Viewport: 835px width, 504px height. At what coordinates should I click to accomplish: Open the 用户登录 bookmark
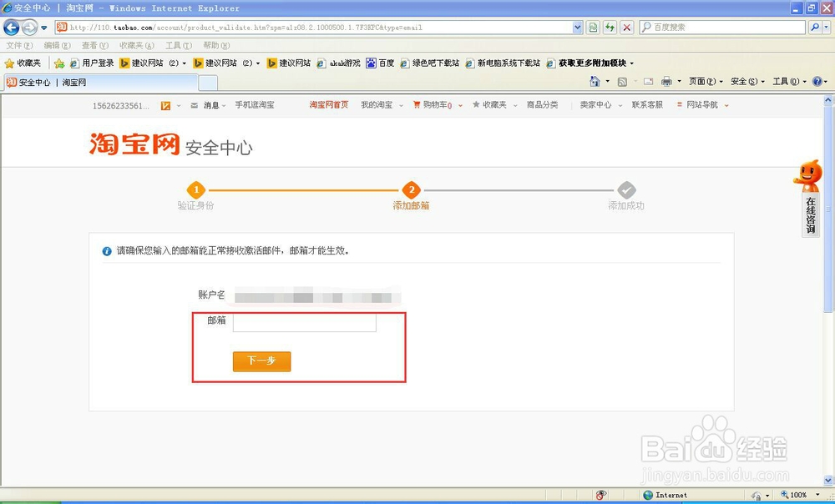[x=92, y=63]
